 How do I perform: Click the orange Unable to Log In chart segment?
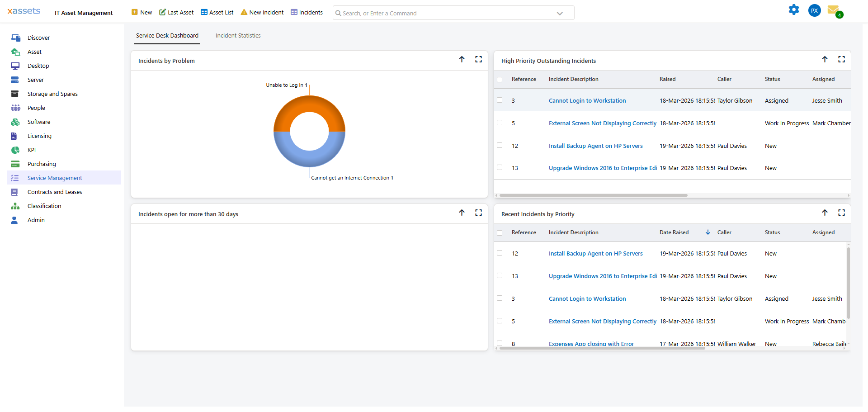309,106
